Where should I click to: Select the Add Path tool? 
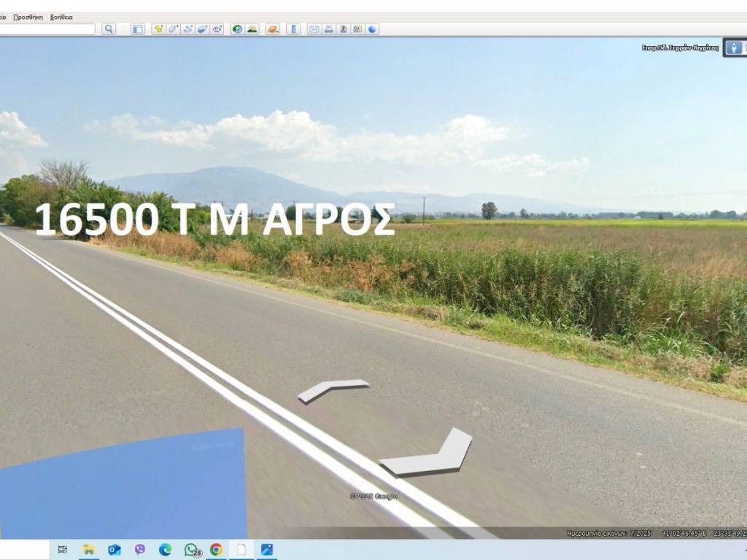click(187, 29)
